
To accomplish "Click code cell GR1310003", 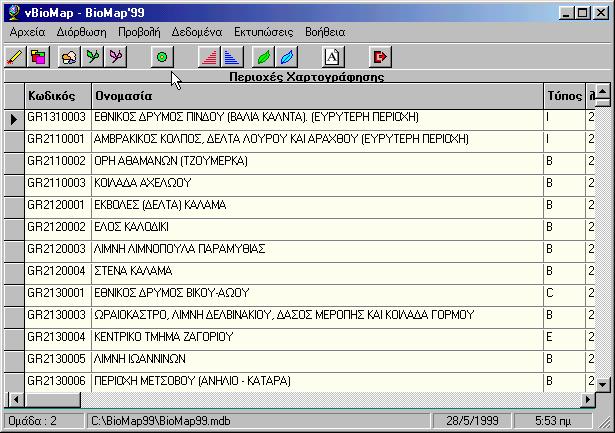I will (58, 120).
